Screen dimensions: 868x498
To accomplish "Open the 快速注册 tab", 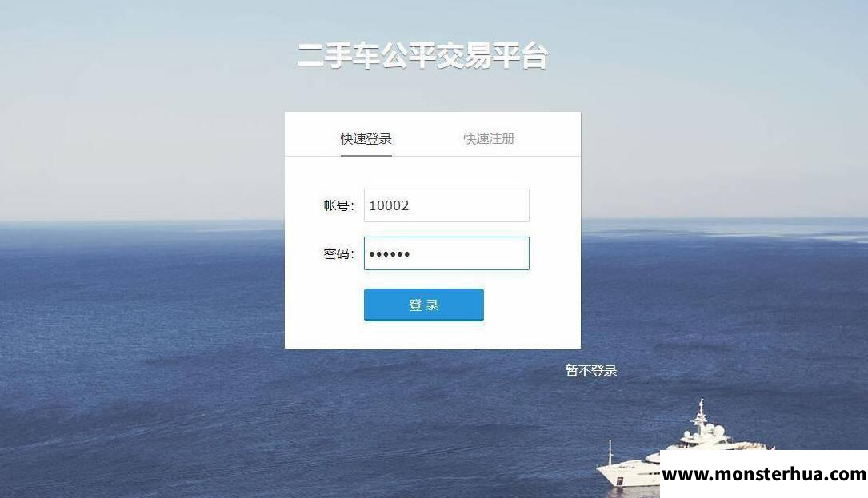I will 489,139.
